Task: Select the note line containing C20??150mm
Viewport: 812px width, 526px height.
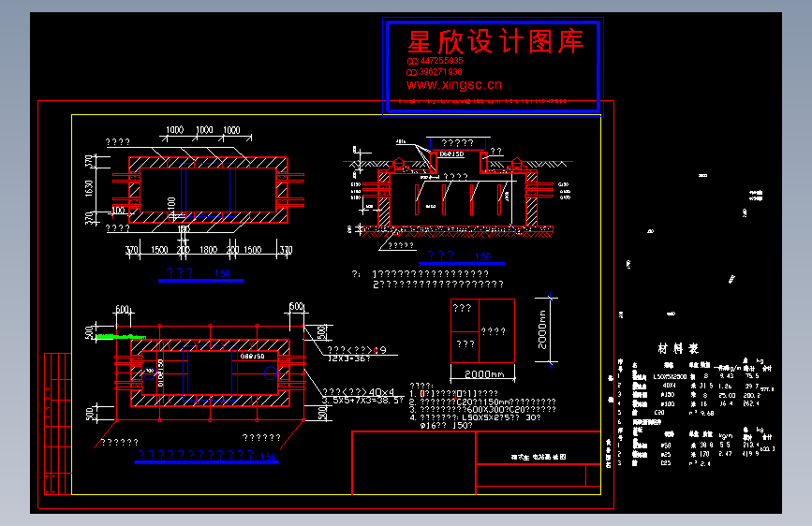Action: (482, 402)
